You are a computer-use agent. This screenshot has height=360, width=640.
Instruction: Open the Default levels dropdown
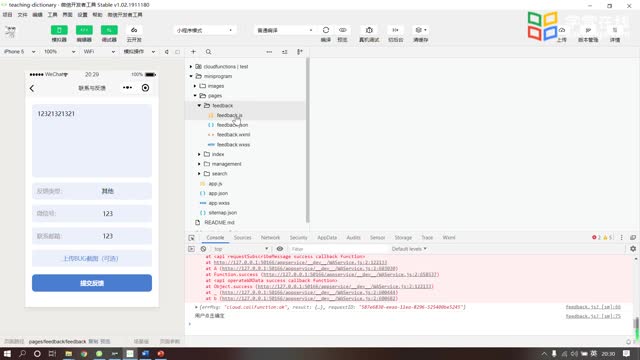coord(409,249)
